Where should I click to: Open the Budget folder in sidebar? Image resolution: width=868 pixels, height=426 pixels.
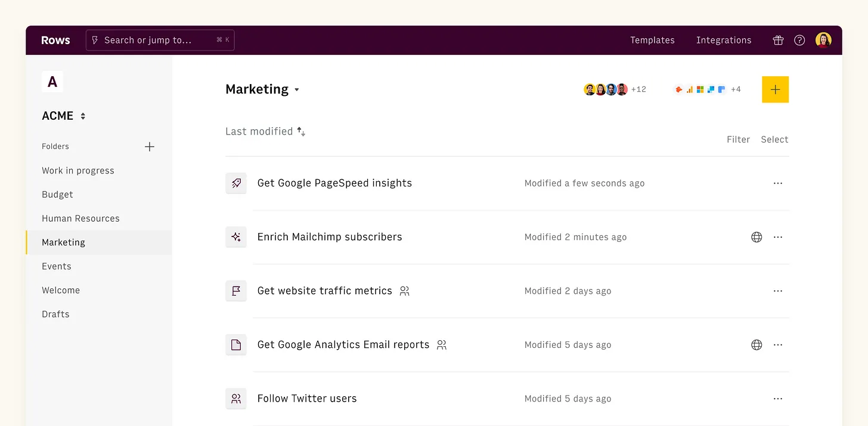(x=57, y=195)
